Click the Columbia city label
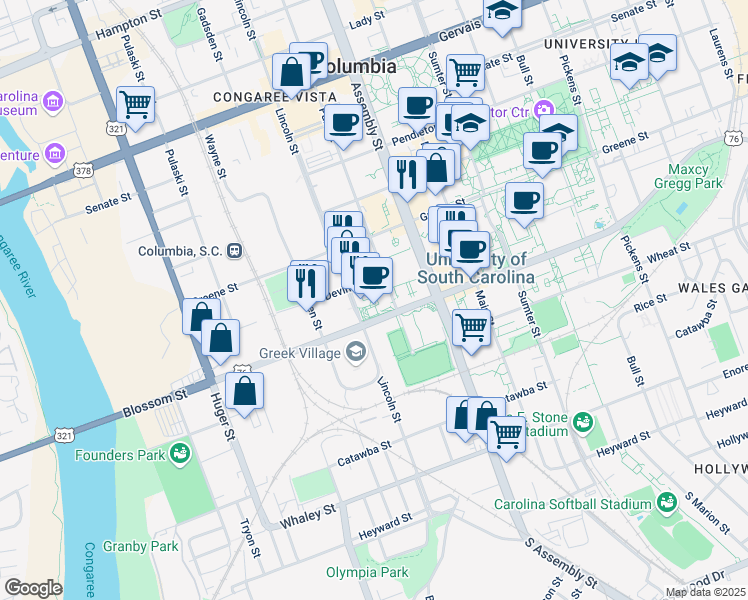748x600 pixels. pos(359,66)
